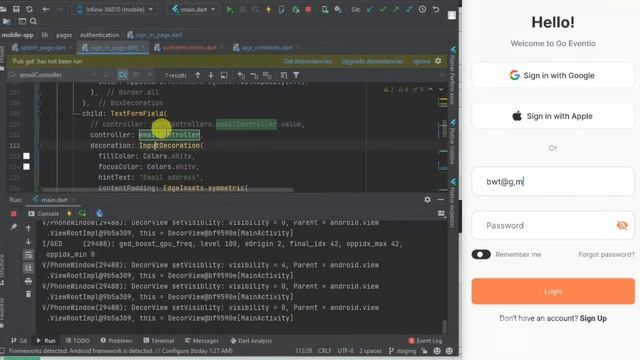
Task: Run main.dart with the green play icon
Action: coord(230,9)
